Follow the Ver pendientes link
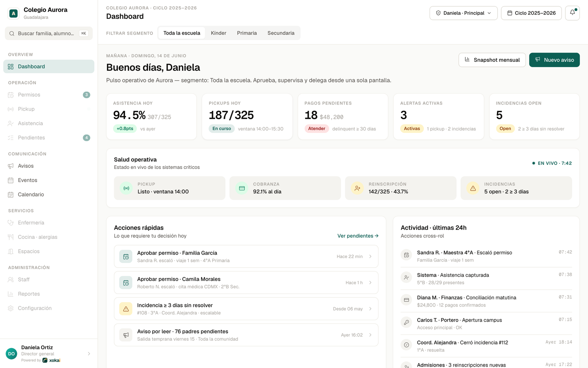This screenshot has height=368, width=588. (358, 236)
